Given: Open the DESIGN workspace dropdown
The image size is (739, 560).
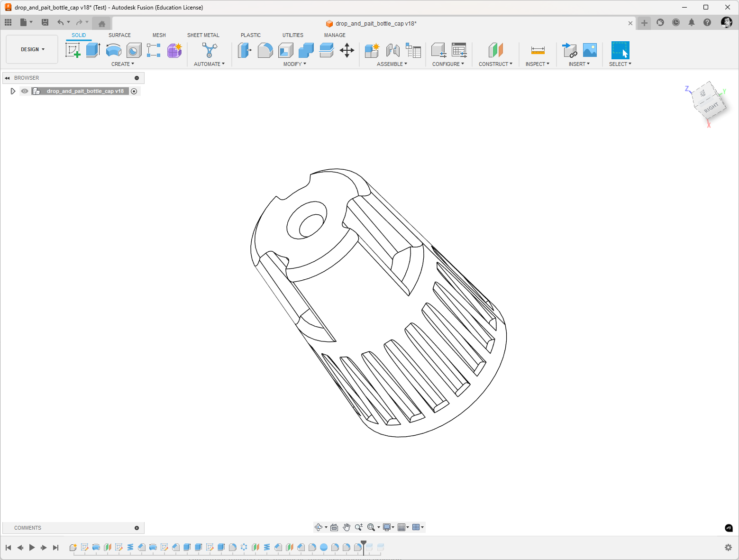Looking at the screenshot, I should click(32, 49).
